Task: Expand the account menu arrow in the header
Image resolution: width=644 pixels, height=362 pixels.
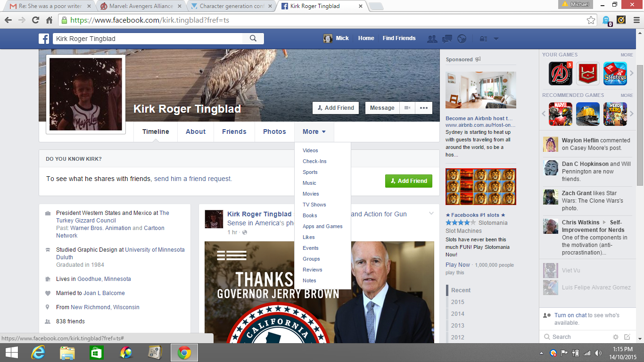Action: pos(495,39)
